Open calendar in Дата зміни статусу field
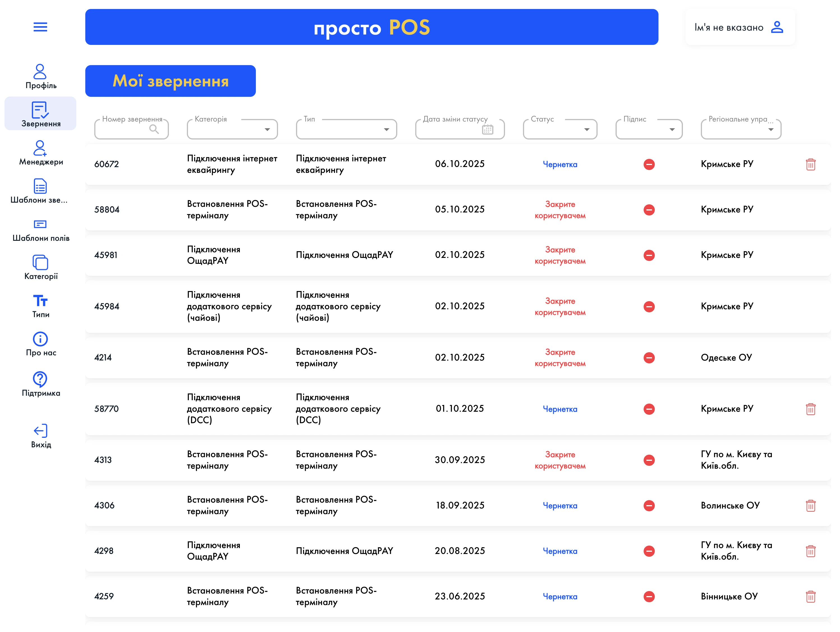Screen dimensions: 840x632 [487, 129]
